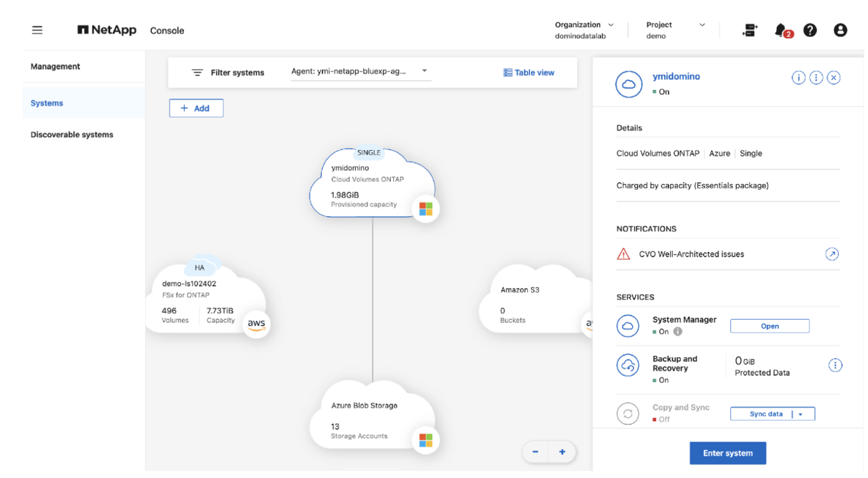The image size is (868, 478).
Task: Click the Console label in header
Action: [x=167, y=31]
